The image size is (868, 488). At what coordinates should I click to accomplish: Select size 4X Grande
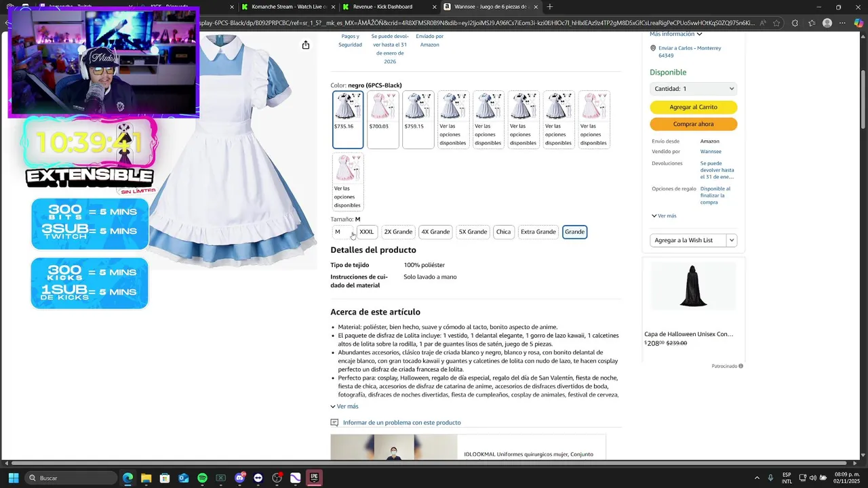435,232
